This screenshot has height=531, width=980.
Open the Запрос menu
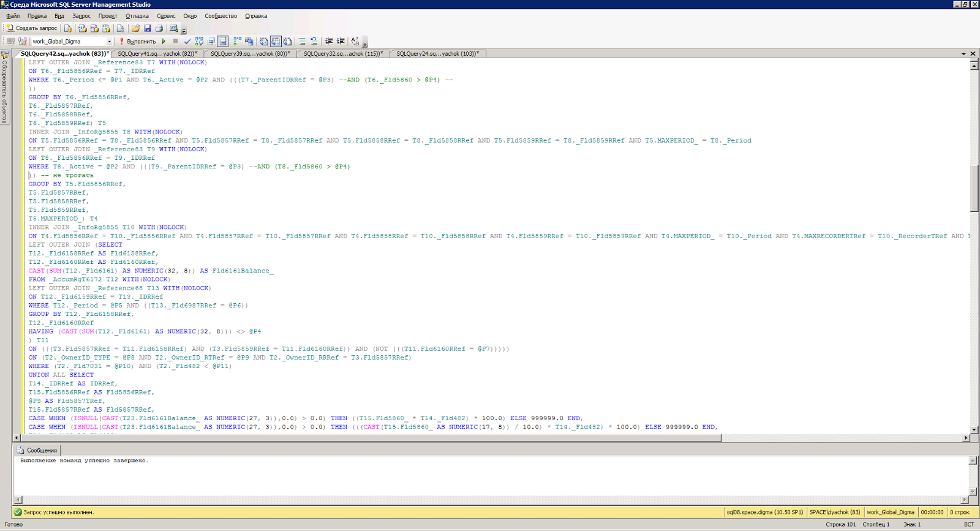81,16
